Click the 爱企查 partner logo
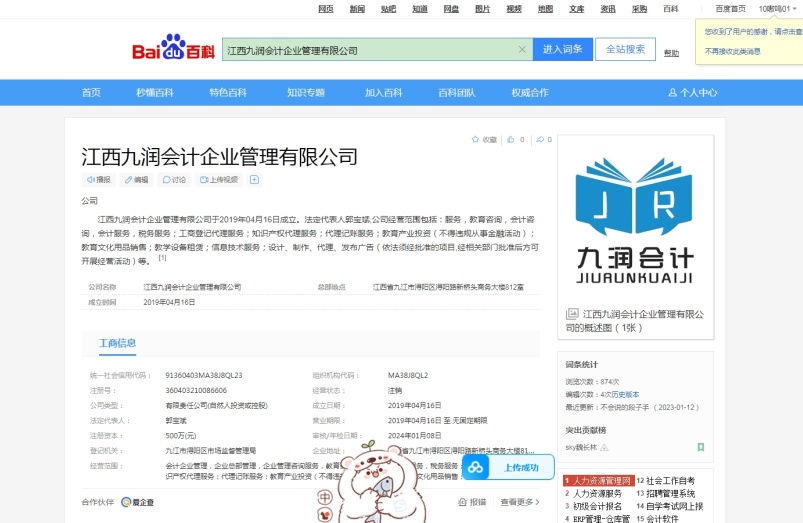Viewport: 803px width, 523px height. coord(137,502)
